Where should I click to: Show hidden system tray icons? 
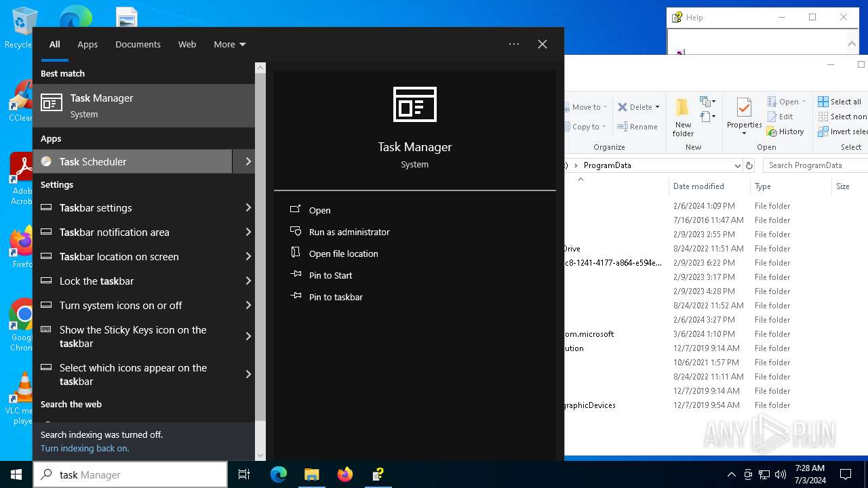[x=731, y=474]
